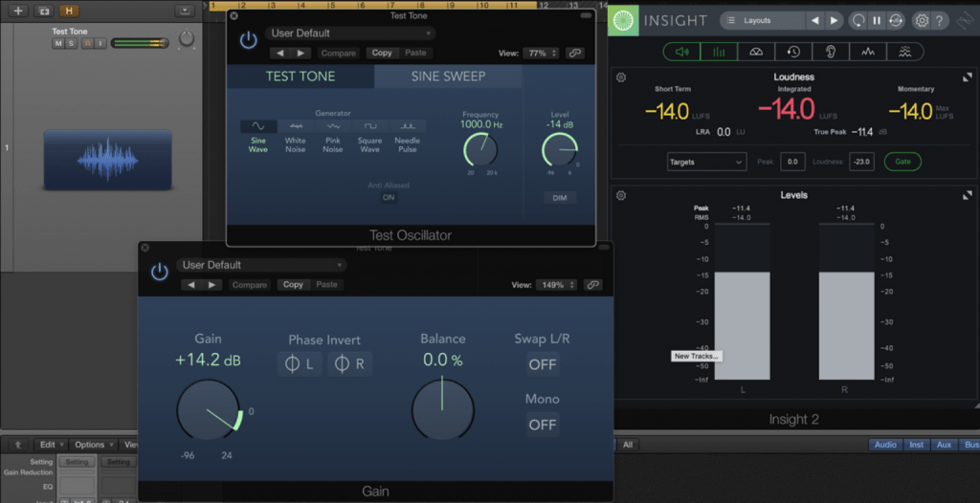Click the Gain plugin link icon

[593, 285]
